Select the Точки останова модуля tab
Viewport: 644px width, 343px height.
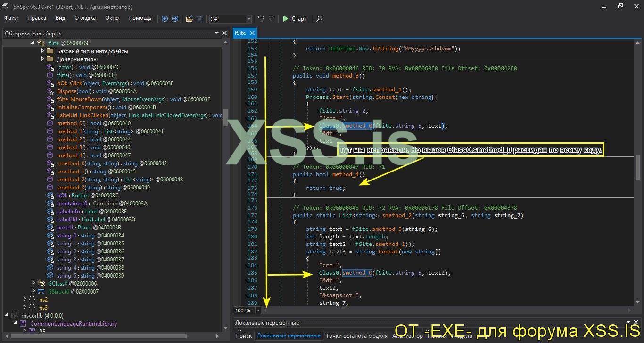(x=356, y=336)
